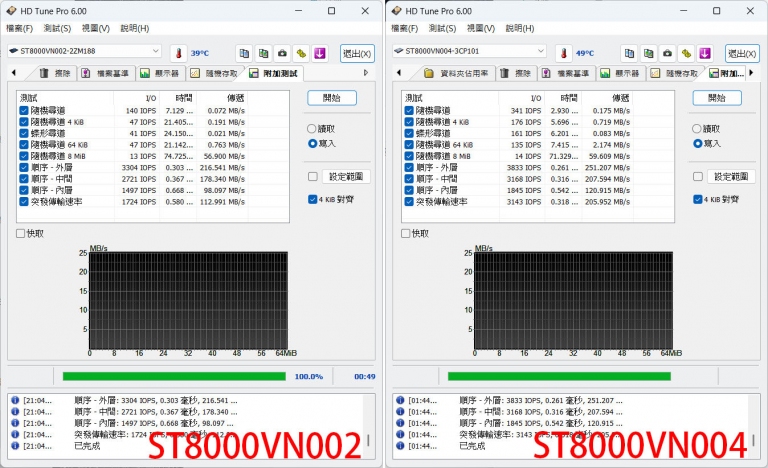768x468 pixels.
Task: Uncheck 蝶形尋道 test in left window
Action: [24, 133]
